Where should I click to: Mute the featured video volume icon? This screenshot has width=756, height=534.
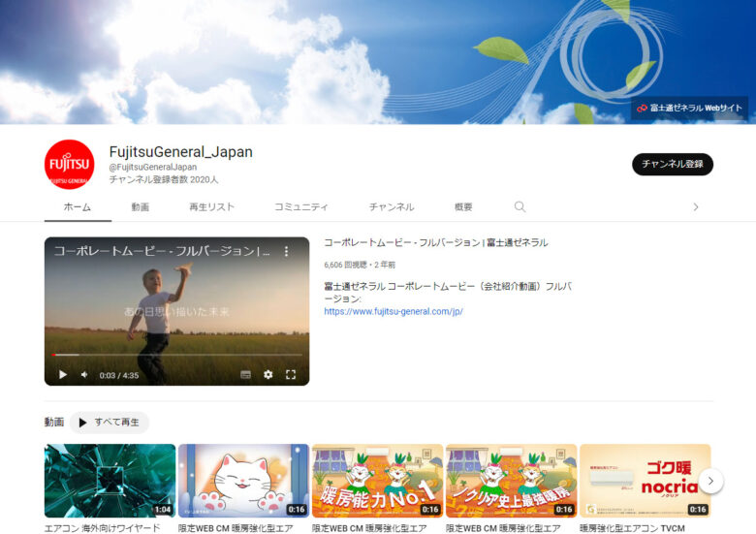[x=84, y=374]
